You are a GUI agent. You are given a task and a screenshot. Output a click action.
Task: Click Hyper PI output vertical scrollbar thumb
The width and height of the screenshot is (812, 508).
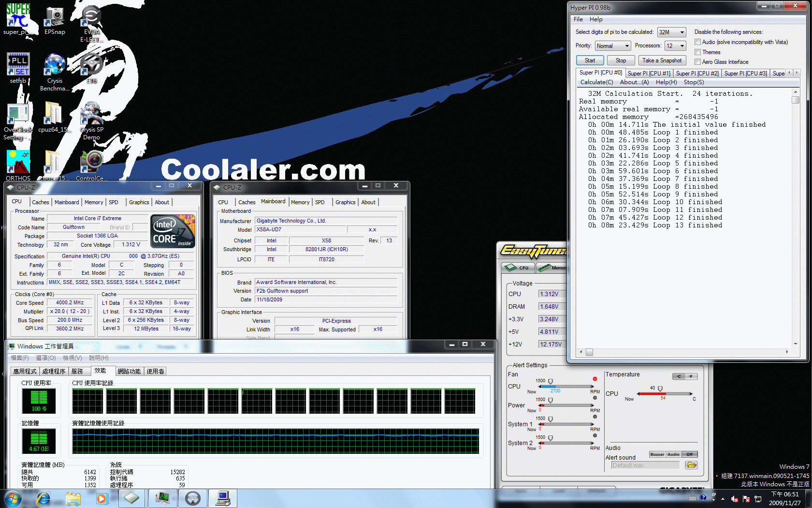796,100
